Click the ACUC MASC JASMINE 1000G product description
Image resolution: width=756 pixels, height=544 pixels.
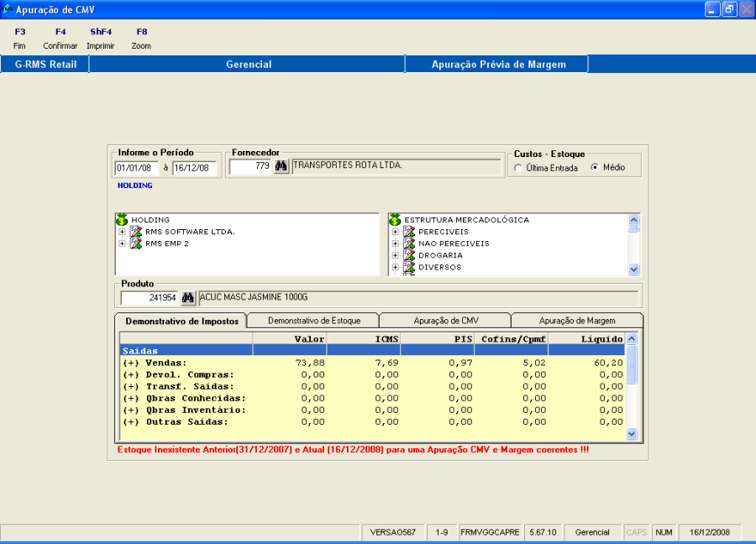[418, 298]
